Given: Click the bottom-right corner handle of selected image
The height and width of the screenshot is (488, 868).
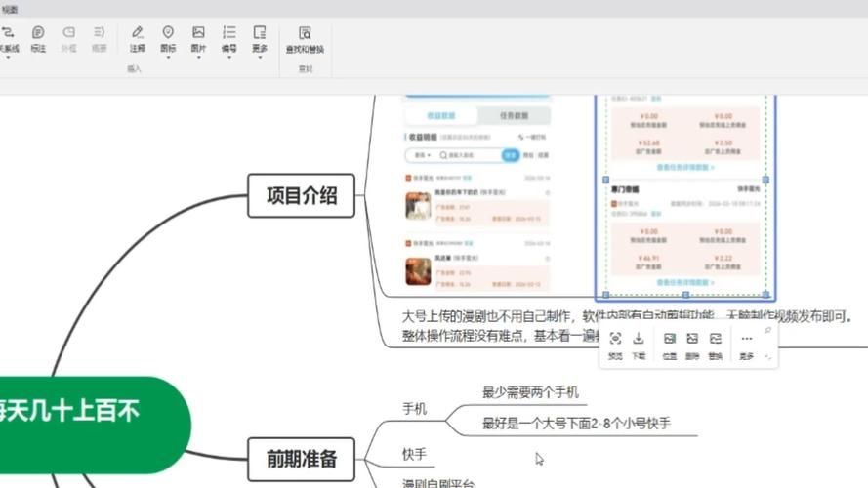Looking at the screenshot, I should [x=766, y=295].
